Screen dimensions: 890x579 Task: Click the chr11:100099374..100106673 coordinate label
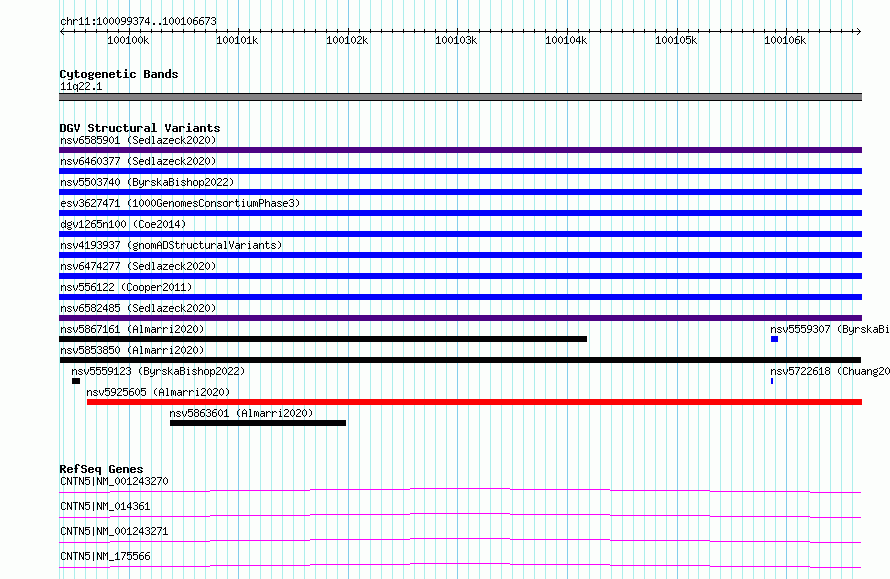138,21
